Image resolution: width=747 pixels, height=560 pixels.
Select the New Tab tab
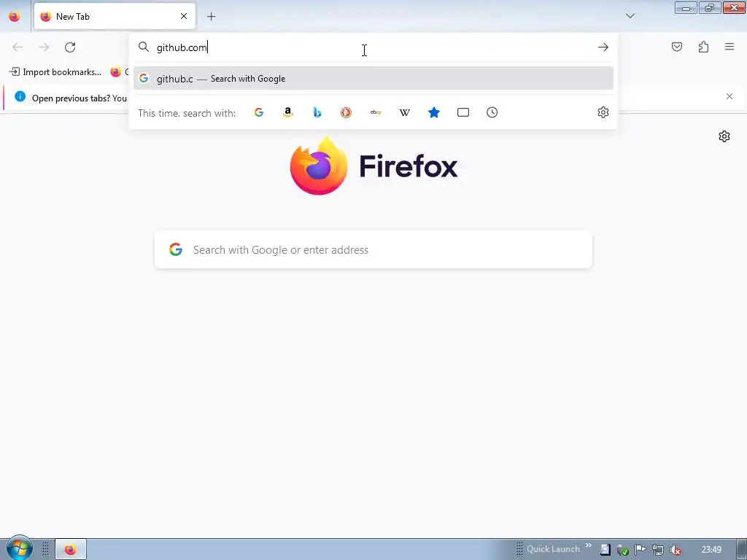pos(115,17)
